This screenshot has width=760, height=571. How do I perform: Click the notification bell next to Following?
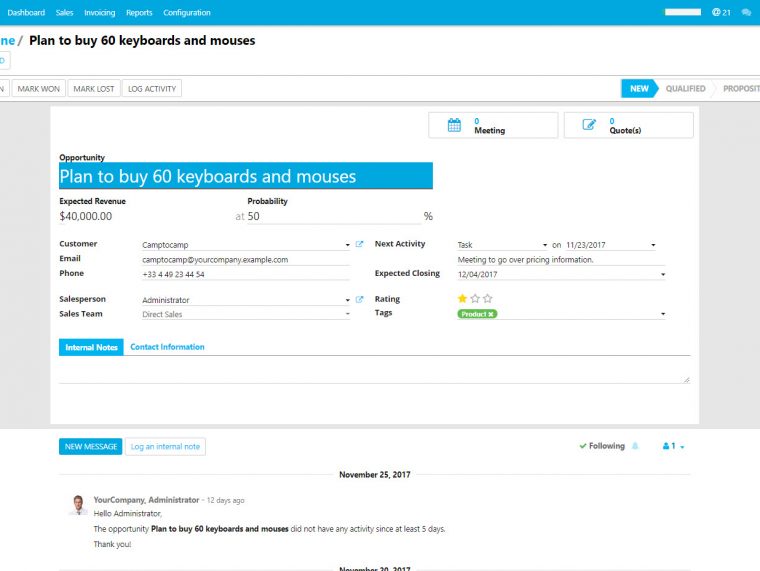click(x=635, y=446)
